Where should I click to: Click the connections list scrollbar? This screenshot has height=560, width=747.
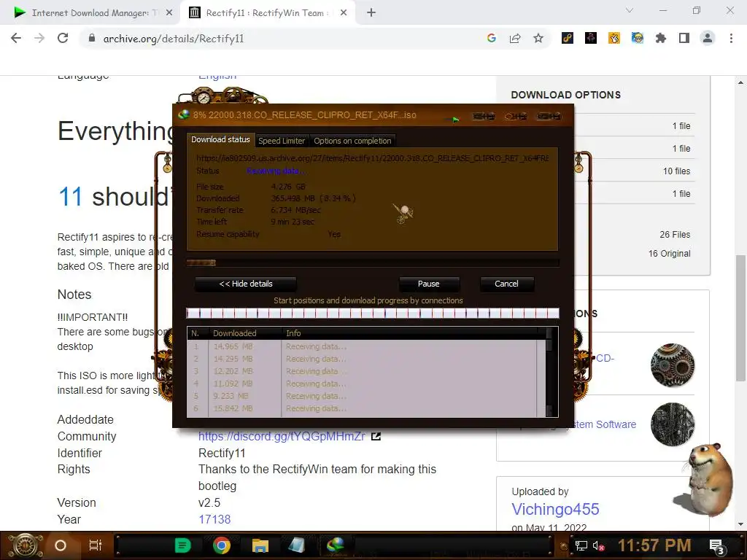[549, 372]
